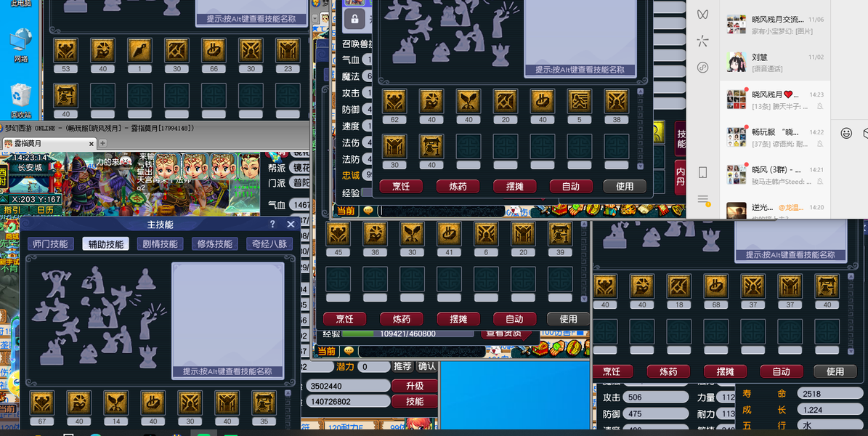Open the 逆光 WeChat conversation

[x=775, y=209]
